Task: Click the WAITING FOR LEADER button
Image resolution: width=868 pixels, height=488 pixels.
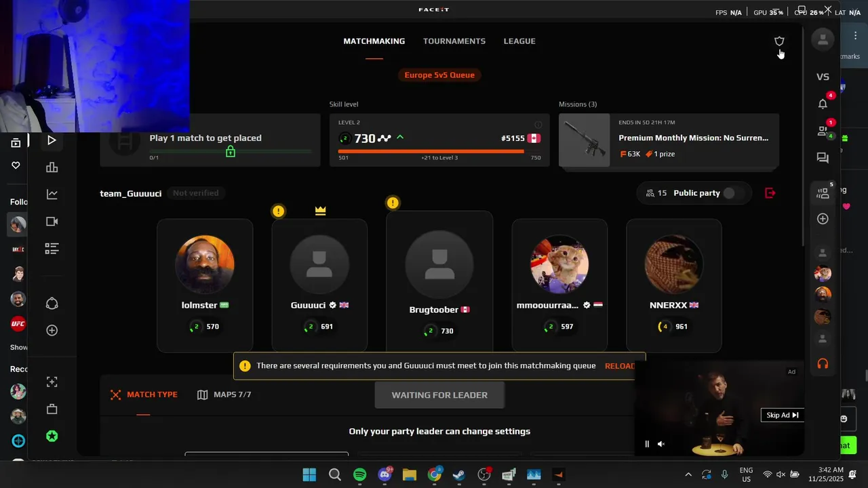Action: click(439, 395)
